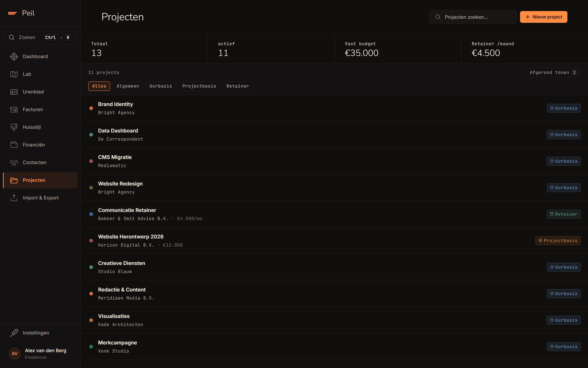Click magnifier icon in Projecten zoeken
This screenshot has width=588, height=368.
click(438, 17)
